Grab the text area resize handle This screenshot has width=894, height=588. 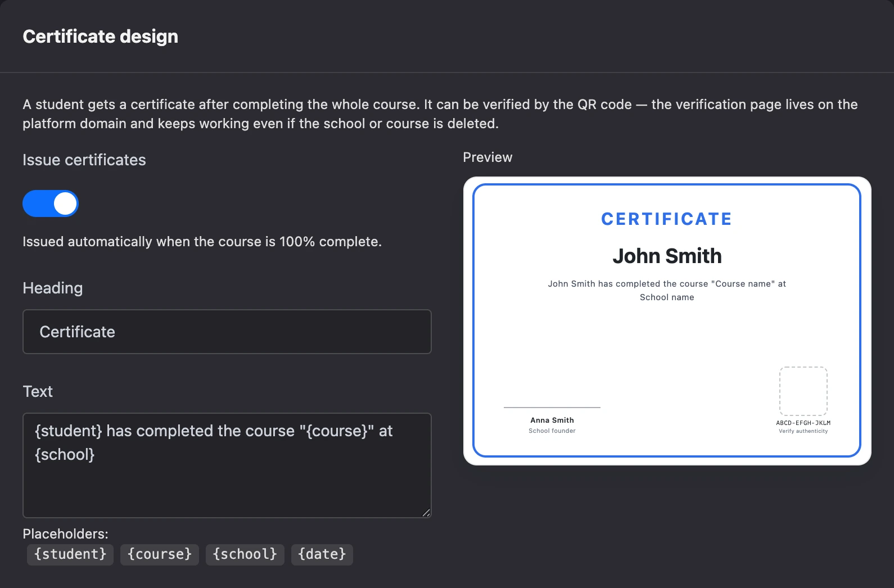[x=426, y=512]
